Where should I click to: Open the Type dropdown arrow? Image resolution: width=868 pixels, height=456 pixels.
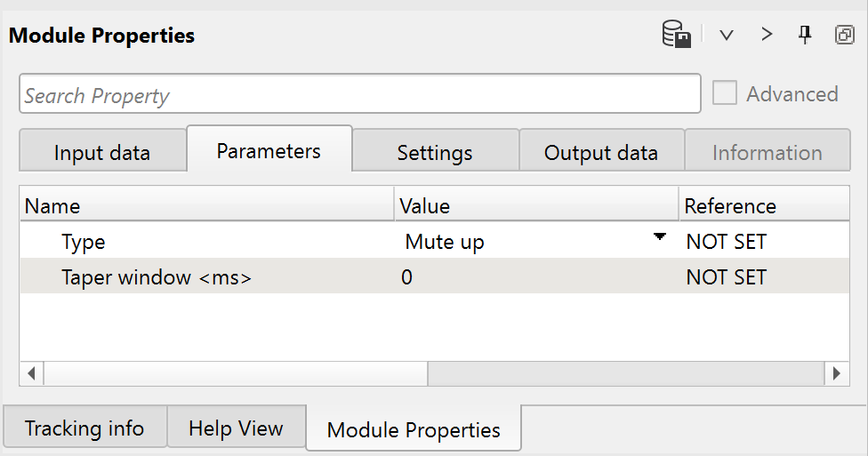[x=659, y=237]
